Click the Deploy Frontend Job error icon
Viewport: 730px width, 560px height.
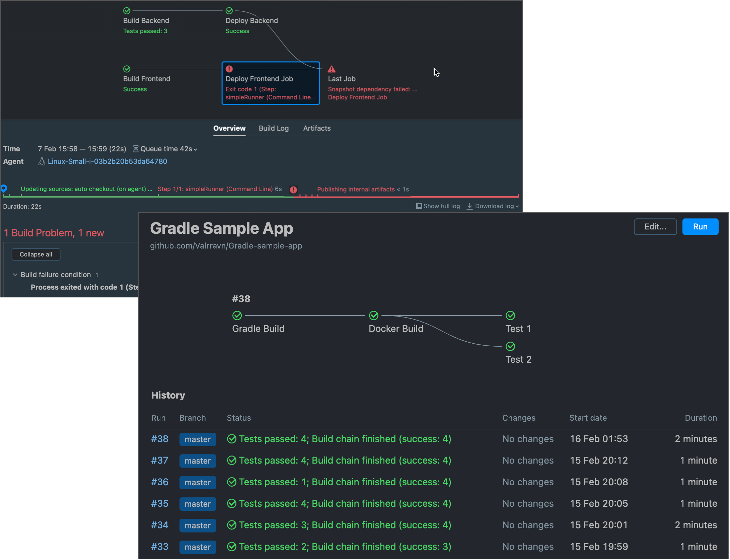click(229, 69)
